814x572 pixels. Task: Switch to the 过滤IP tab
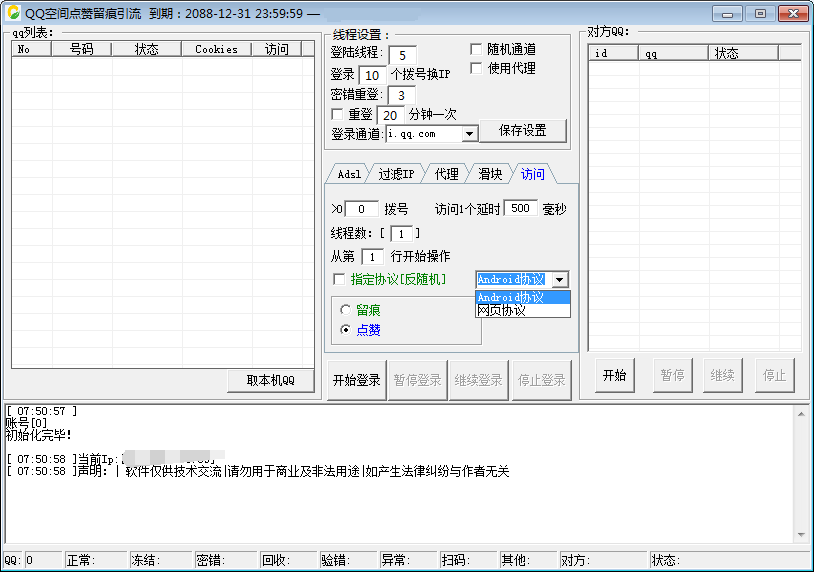click(x=396, y=174)
